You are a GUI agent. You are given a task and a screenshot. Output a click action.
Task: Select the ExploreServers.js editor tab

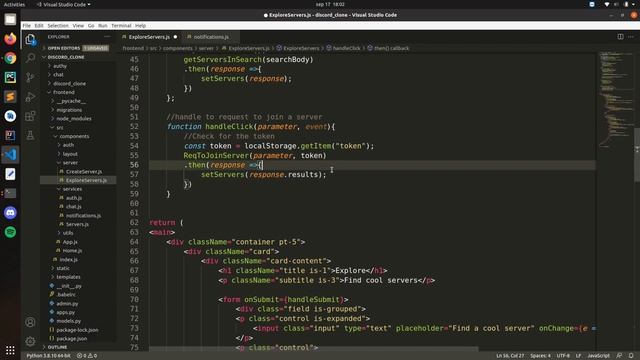[x=149, y=37]
